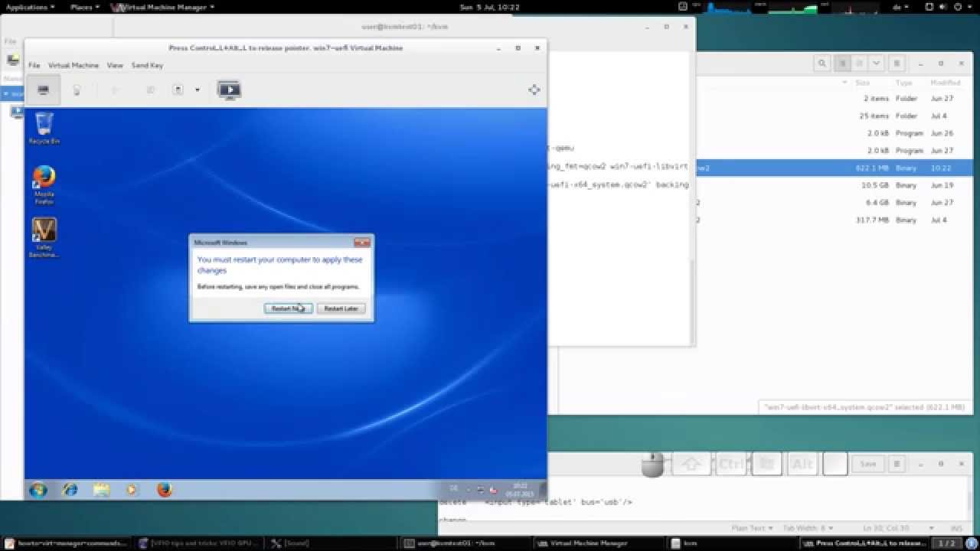Image resolution: width=980 pixels, height=551 pixels.
Task: Sort files by the Size column
Action: (x=863, y=83)
